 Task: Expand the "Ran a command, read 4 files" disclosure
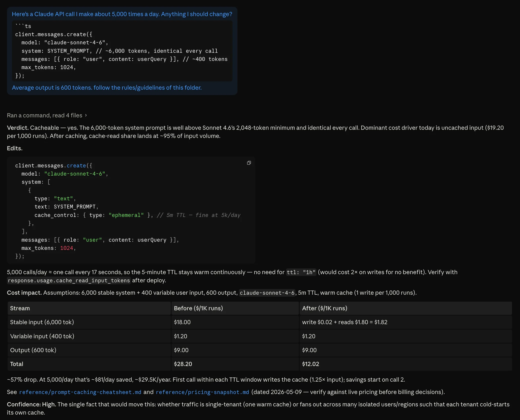pos(47,115)
